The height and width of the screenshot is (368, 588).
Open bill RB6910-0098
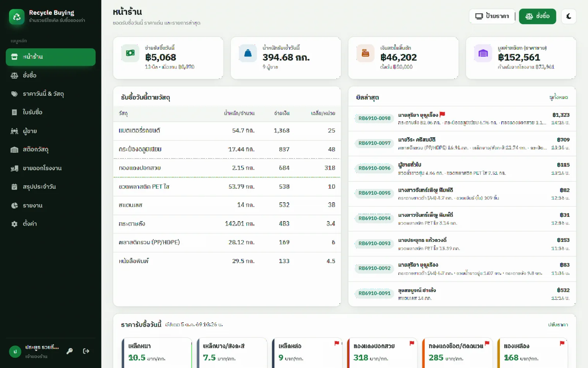point(462,118)
